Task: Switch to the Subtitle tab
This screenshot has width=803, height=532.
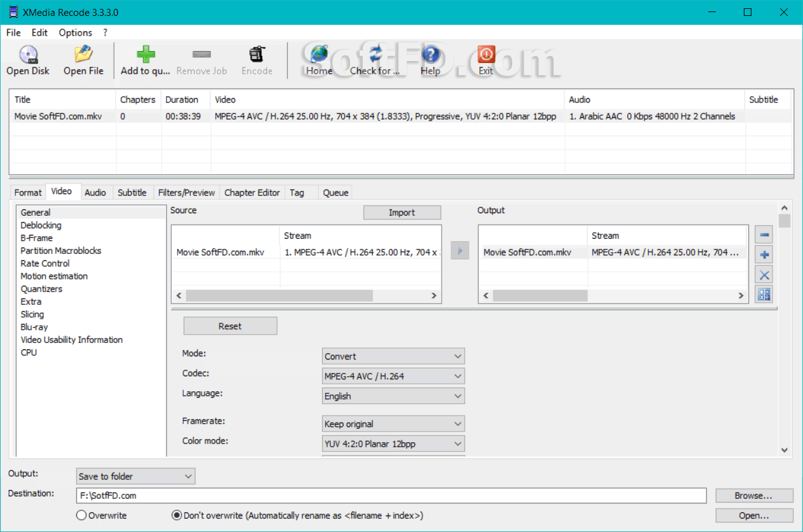Action: (132, 192)
